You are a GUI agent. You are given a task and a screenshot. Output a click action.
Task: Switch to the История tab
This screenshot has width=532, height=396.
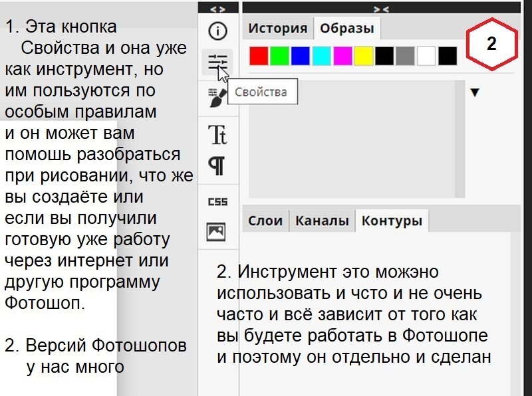pos(277,28)
